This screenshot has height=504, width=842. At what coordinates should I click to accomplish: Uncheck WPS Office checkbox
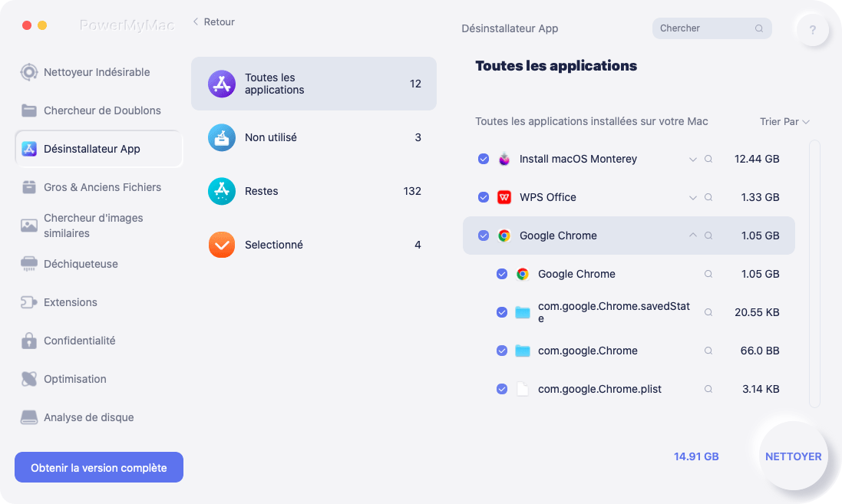click(x=484, y=197)
